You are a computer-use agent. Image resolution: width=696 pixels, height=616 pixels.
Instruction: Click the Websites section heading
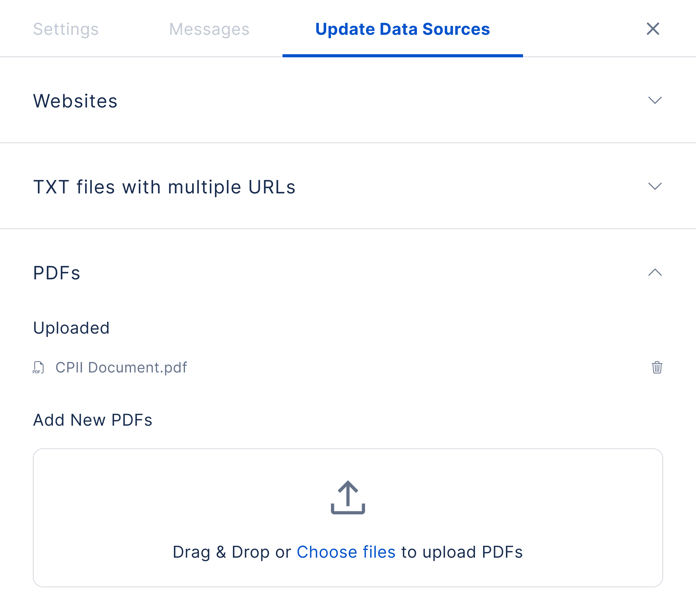[75, 101]
